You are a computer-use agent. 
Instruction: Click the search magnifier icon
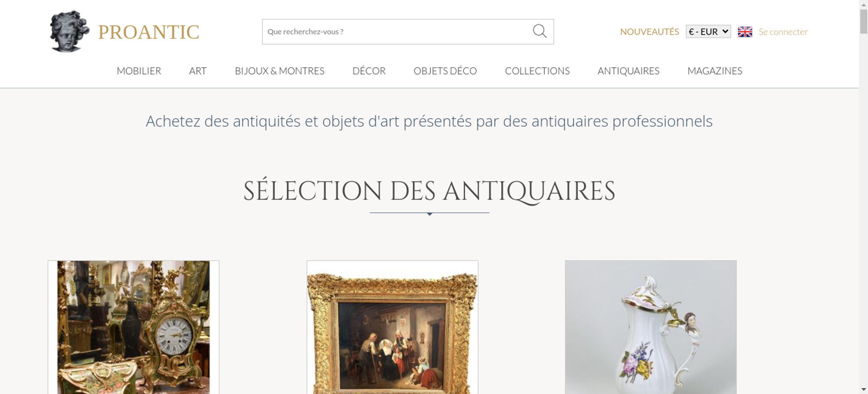(x=539, y=31)
